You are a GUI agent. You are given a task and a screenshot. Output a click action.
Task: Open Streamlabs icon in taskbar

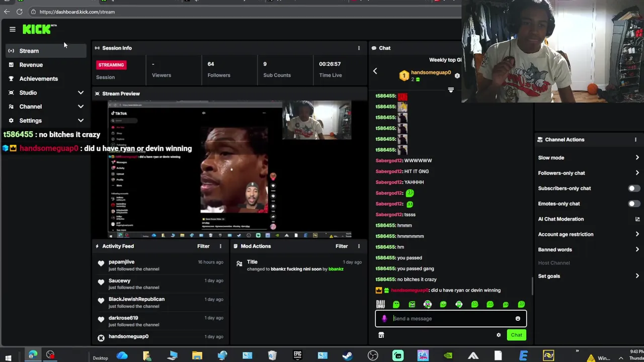coord(398,356)
